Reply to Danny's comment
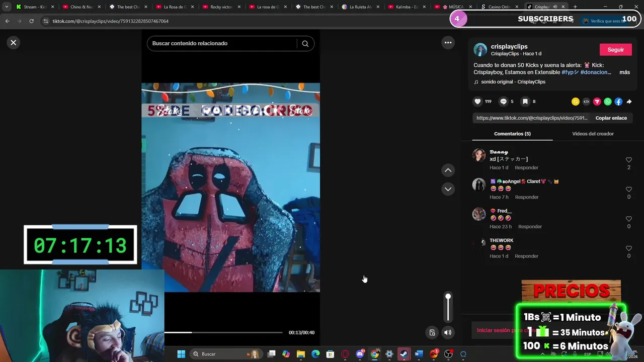Image resolution: width=644 pixels, height=362 pixels. [526, 168]
